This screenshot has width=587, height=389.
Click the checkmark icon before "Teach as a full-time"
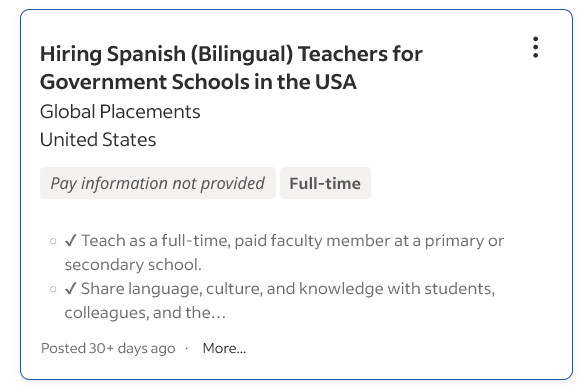coord(71,241)
